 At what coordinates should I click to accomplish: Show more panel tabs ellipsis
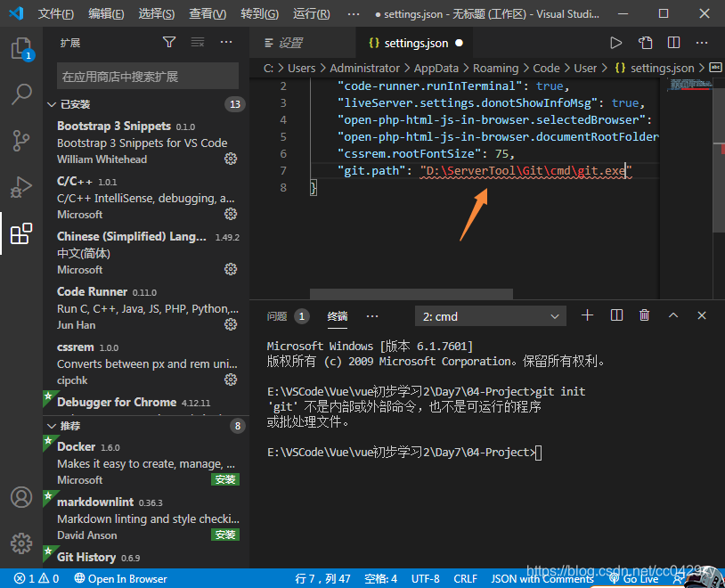tap(372, 316)
